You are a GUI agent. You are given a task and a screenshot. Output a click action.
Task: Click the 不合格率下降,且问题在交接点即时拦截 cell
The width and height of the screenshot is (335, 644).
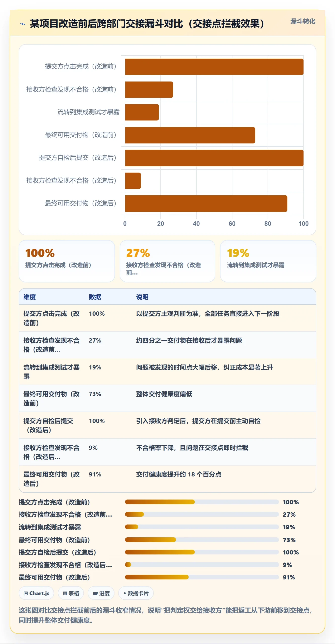[192, 448]
